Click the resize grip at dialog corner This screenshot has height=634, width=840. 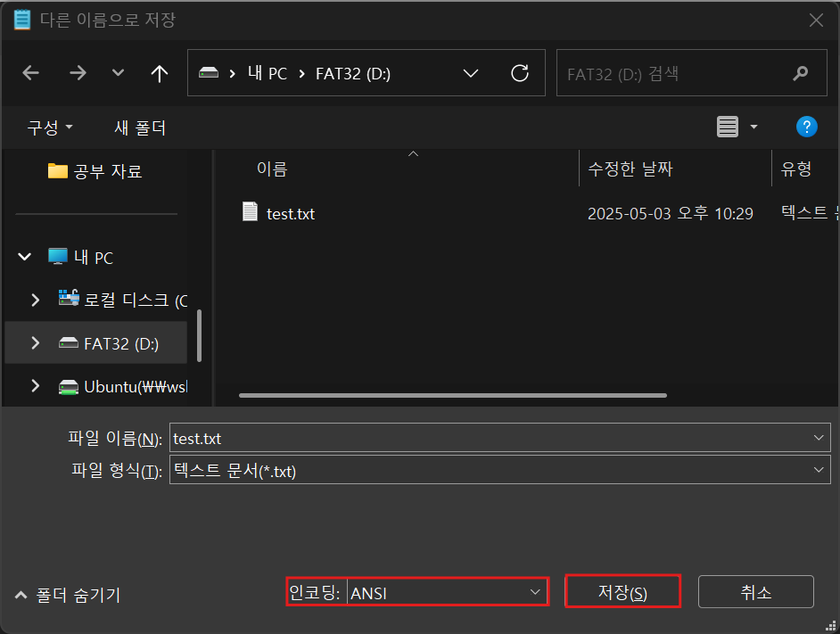point(831,625)
